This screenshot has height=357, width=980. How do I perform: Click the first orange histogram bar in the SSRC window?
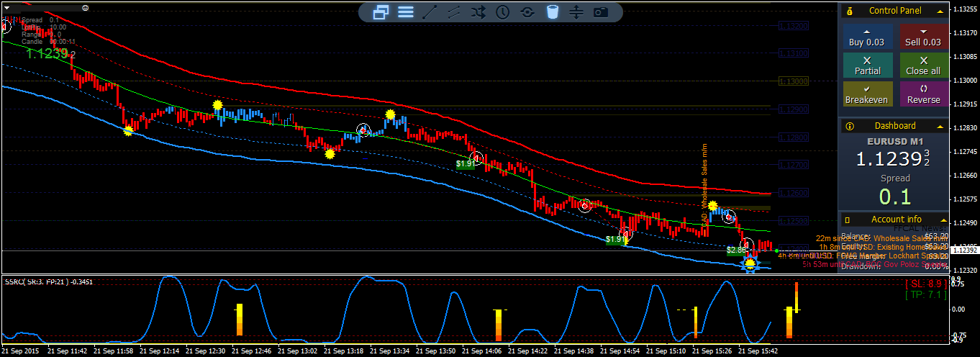[240, 320]
